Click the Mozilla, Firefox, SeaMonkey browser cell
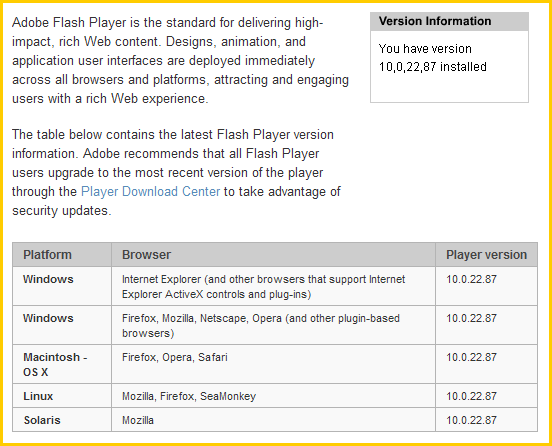 [x=273, y=396]
